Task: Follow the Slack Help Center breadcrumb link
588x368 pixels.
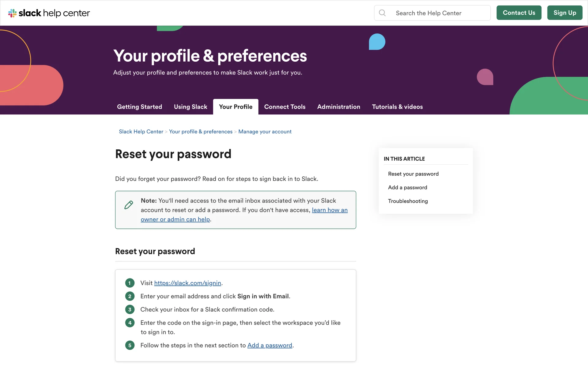Action: [141, 132]
